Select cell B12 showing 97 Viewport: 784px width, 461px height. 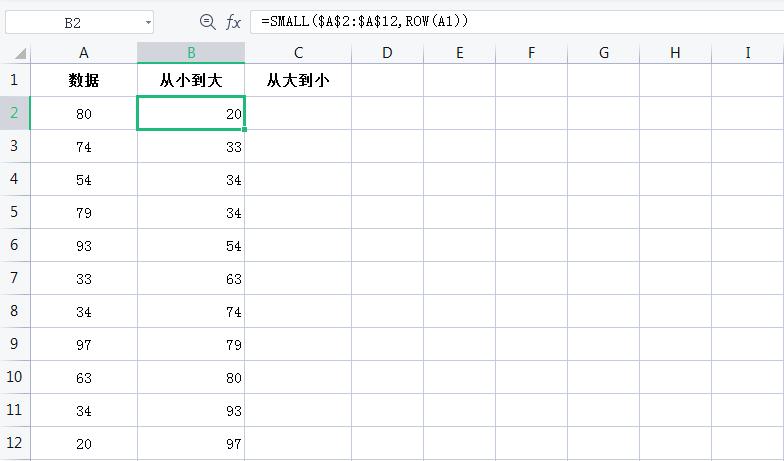191,443
